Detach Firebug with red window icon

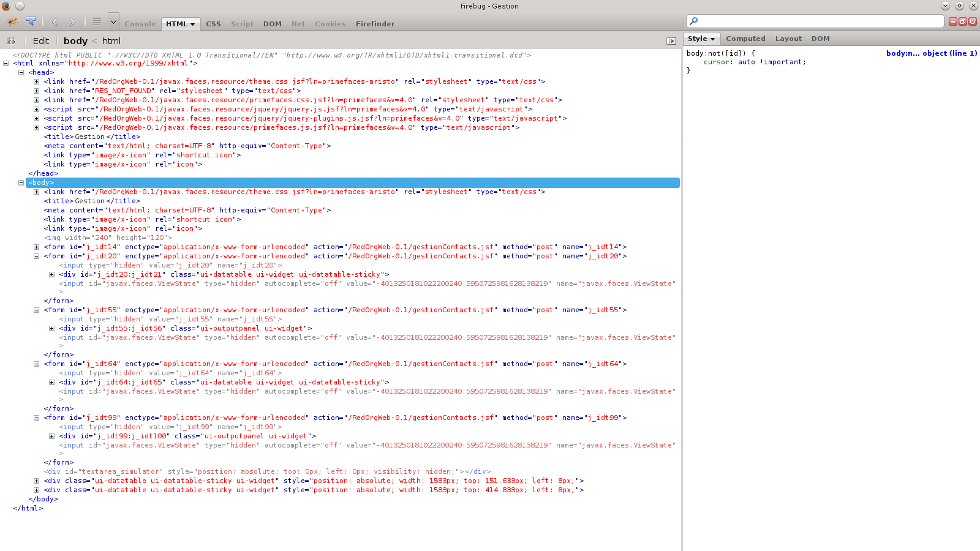coord(963,21)
